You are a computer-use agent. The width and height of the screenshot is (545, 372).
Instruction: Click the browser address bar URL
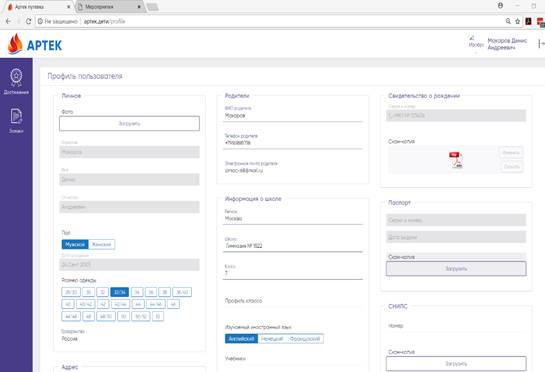pos(104,21)
